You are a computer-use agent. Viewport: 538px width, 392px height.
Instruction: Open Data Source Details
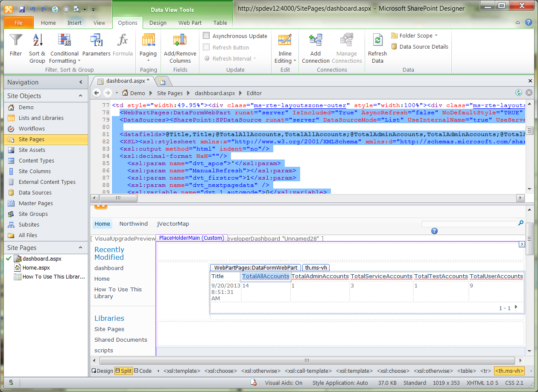click(420, 46)
